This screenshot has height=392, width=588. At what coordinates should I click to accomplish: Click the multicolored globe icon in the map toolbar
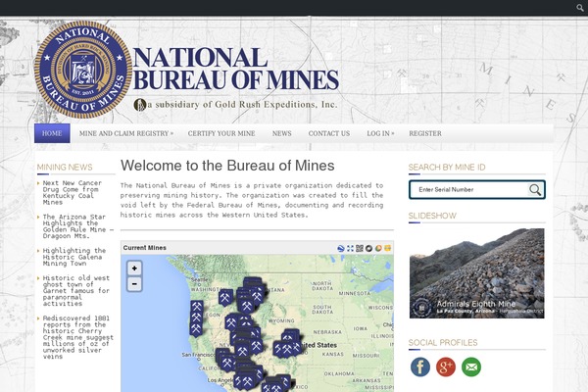pos(378,248)
